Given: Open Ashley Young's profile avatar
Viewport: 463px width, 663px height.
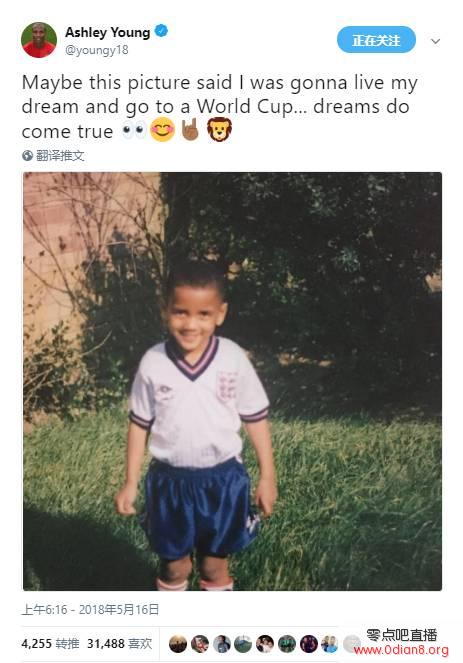Looking at the screenshot, I should pyautogui.click(x=39, y=41).
